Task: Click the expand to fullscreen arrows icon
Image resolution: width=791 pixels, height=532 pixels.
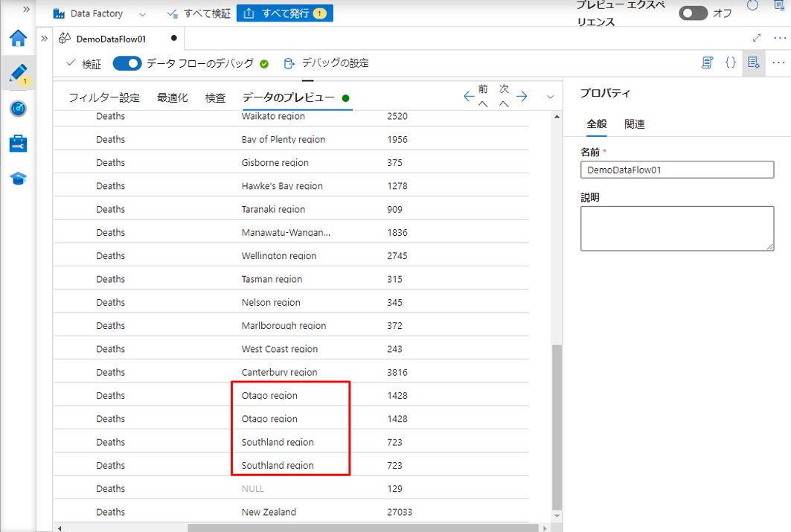Action: tap(757, 38)
